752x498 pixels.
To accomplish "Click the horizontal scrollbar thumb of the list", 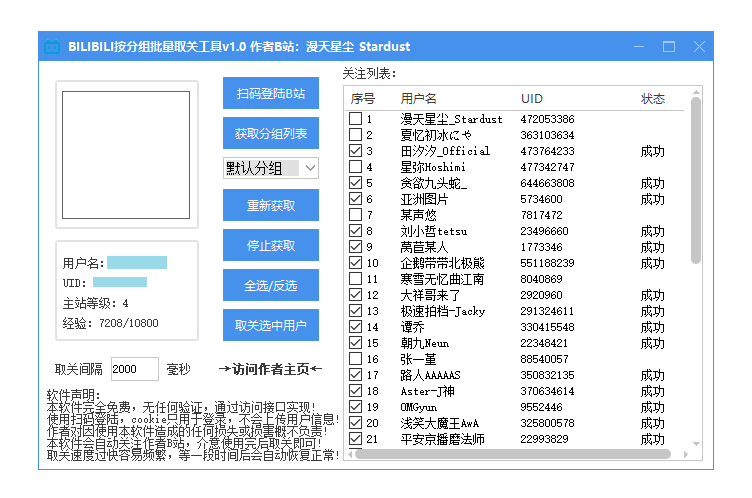I will click(x=512, y=454).
